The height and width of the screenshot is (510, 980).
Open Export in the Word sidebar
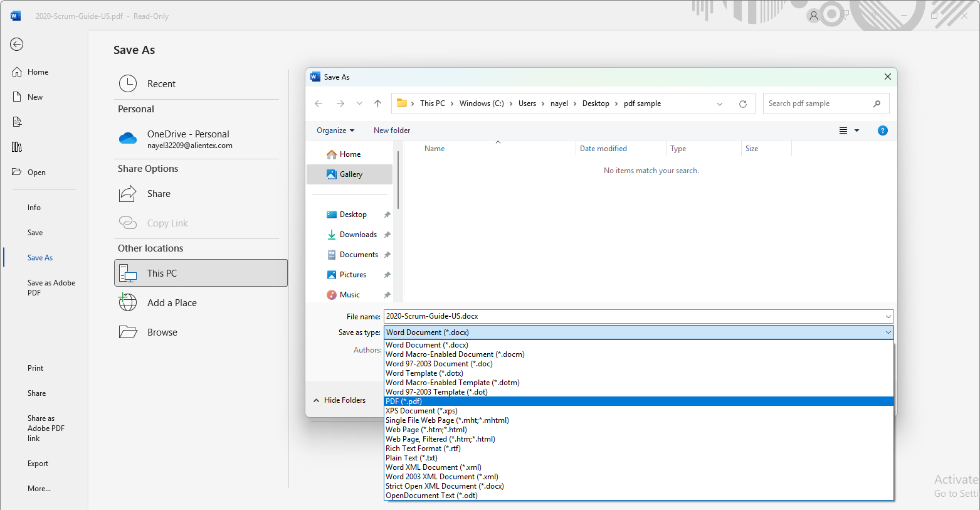point(38,464)
